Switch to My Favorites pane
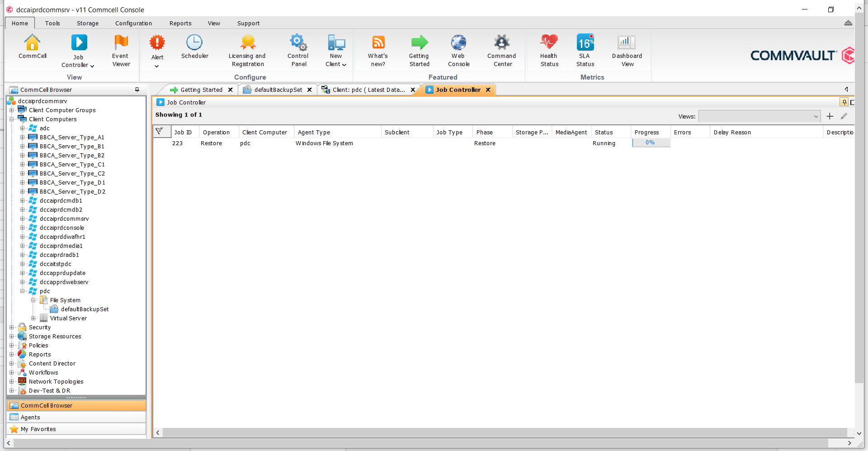Image resolution: width=868 pixels, height=451 pixels. 76,429
